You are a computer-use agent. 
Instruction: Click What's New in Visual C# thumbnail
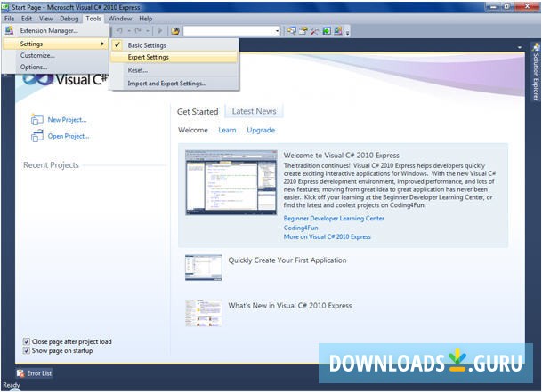(x=203, y=313)
